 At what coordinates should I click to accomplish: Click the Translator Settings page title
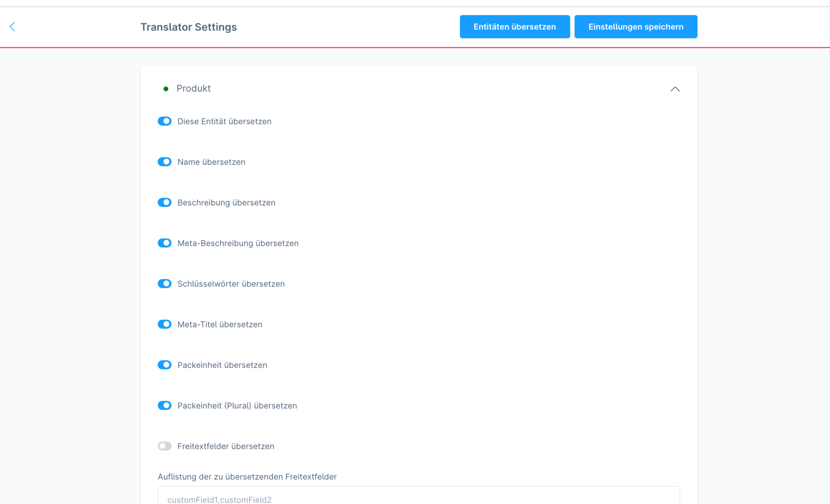coord(188,27)
